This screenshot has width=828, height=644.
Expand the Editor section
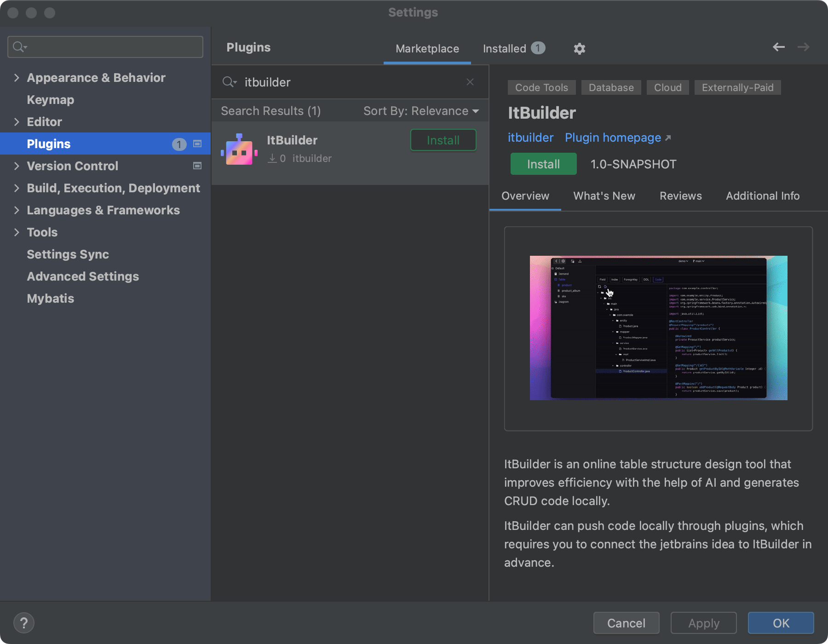tap(17, 122)
